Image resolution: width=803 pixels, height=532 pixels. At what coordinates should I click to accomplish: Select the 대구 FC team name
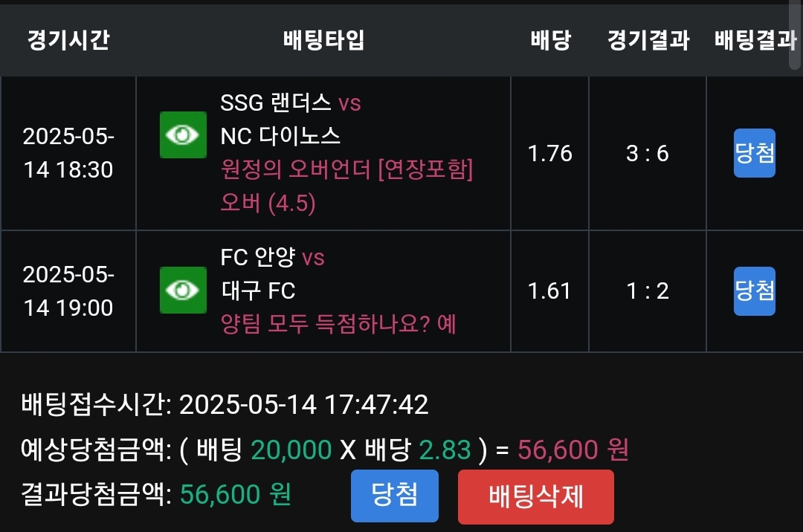point(258,291)
